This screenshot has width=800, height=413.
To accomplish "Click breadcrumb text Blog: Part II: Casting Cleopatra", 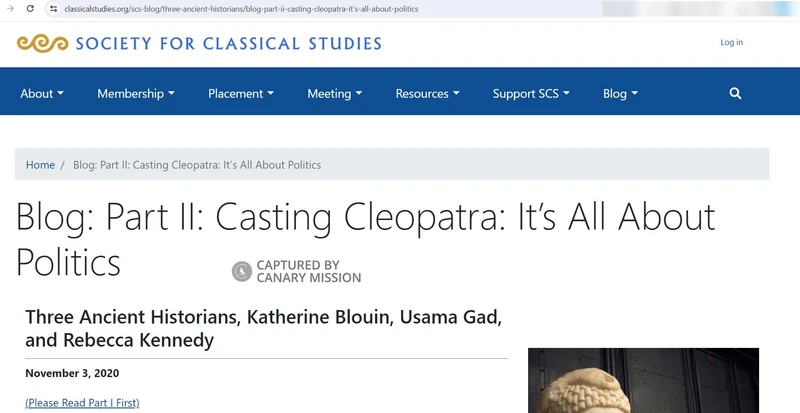I will pos(197,165).
